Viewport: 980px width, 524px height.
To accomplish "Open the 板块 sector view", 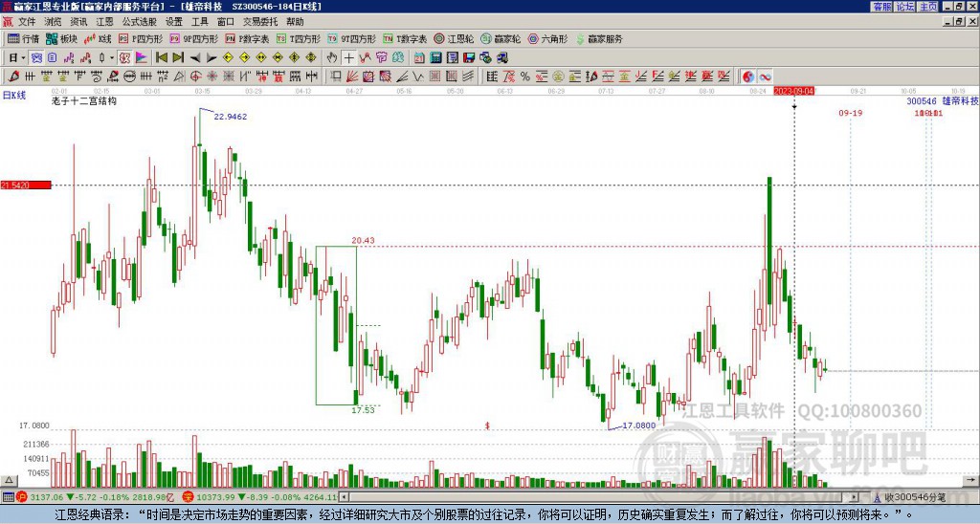I will [62, 39].
